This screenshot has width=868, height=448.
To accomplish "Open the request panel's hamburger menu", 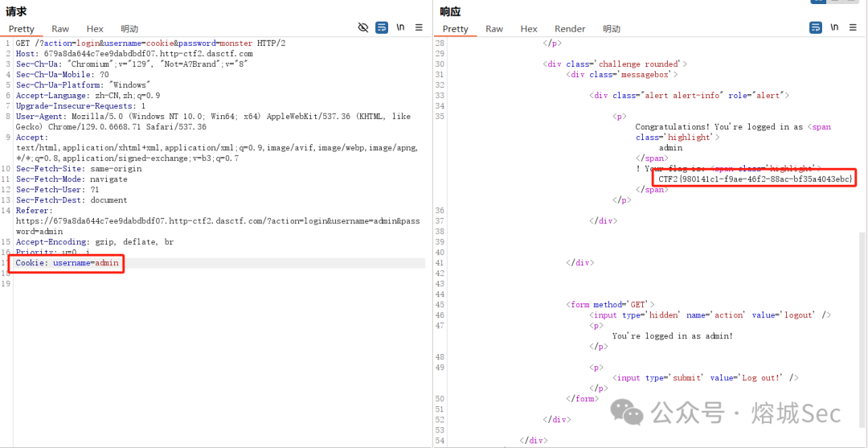I will (x=419, y=27).
